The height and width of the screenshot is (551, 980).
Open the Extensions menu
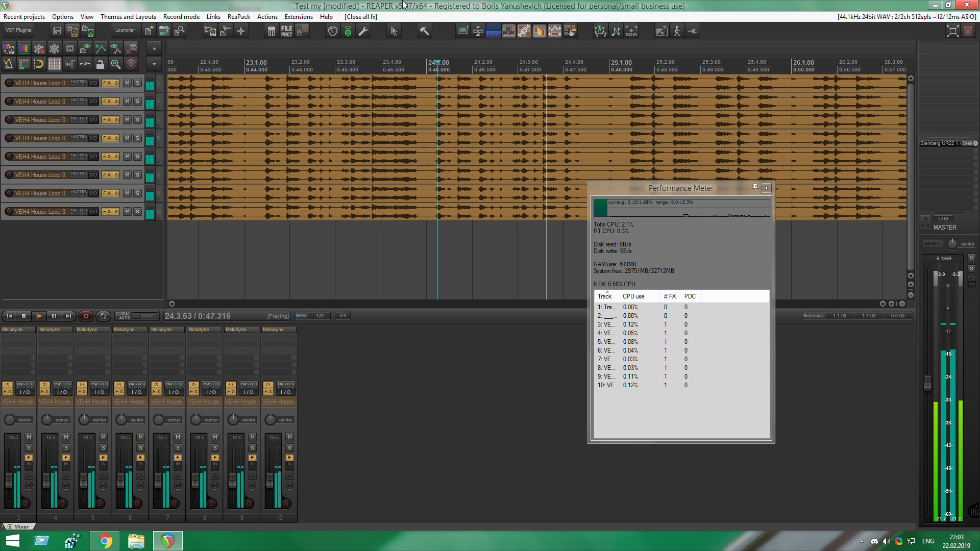[298, 17]
